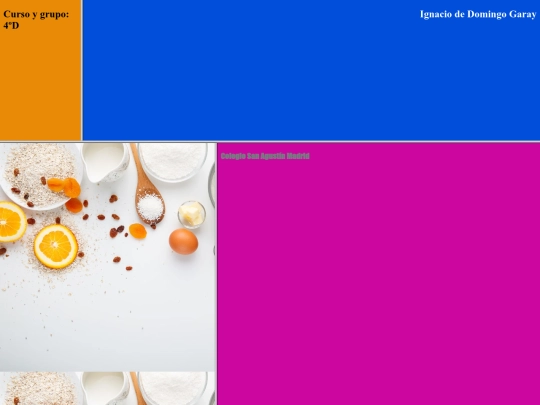Click the baking ingredients photo

(108, 274)
